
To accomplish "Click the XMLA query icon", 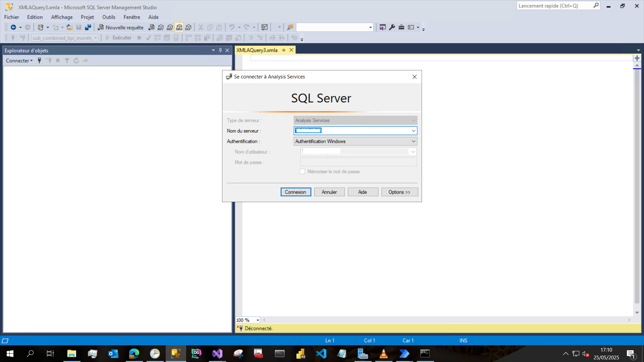I will point(179,27).
